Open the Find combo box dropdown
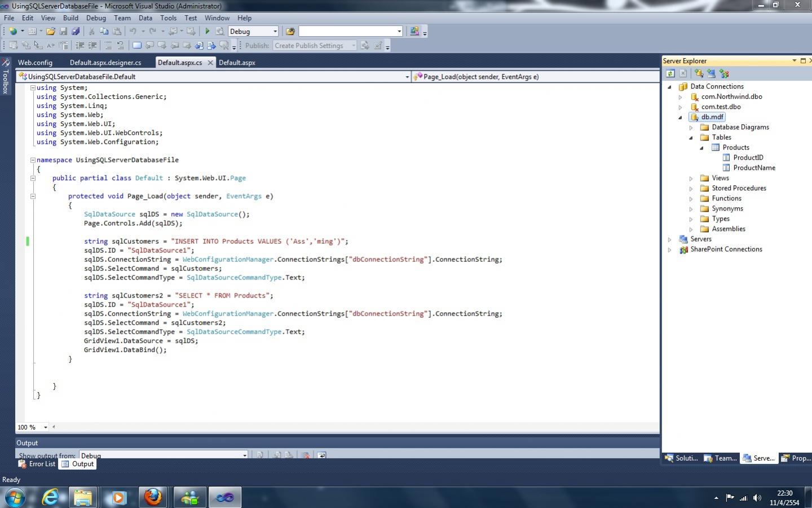The width and height of the screenshot is (812, 508). point(399,32)
